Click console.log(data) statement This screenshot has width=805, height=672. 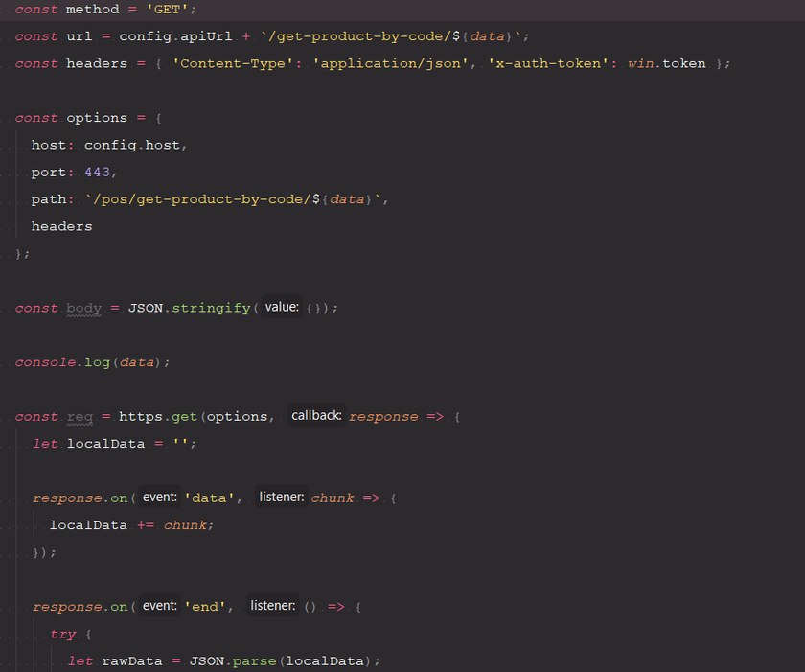click(x=92, y=362)
